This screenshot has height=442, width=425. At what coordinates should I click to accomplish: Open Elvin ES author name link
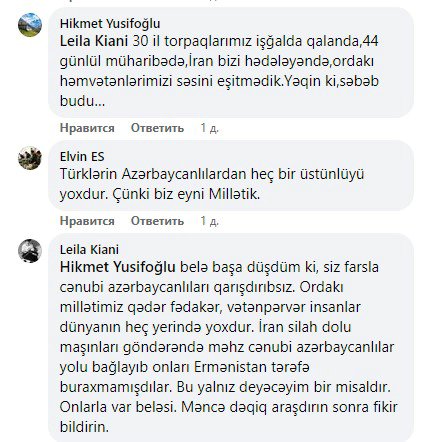coord(82,157)
